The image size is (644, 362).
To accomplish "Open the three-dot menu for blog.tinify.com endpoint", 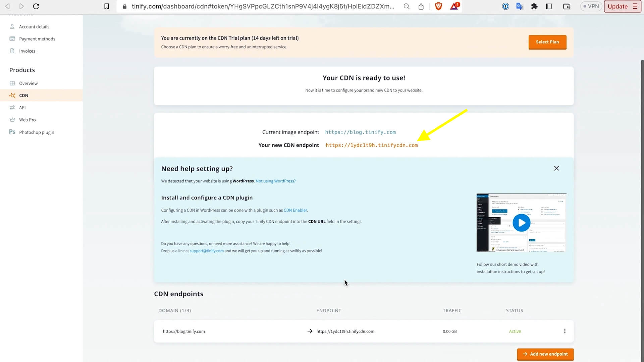I will pos(565,331).
